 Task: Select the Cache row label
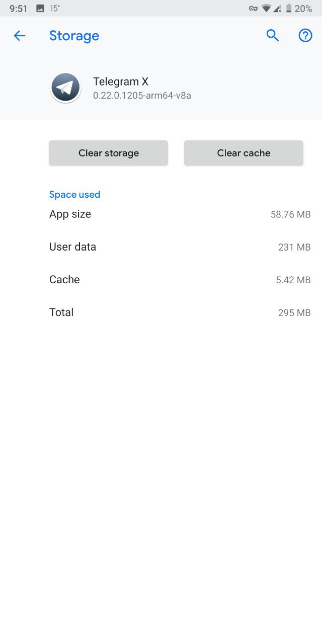(64, 280)
